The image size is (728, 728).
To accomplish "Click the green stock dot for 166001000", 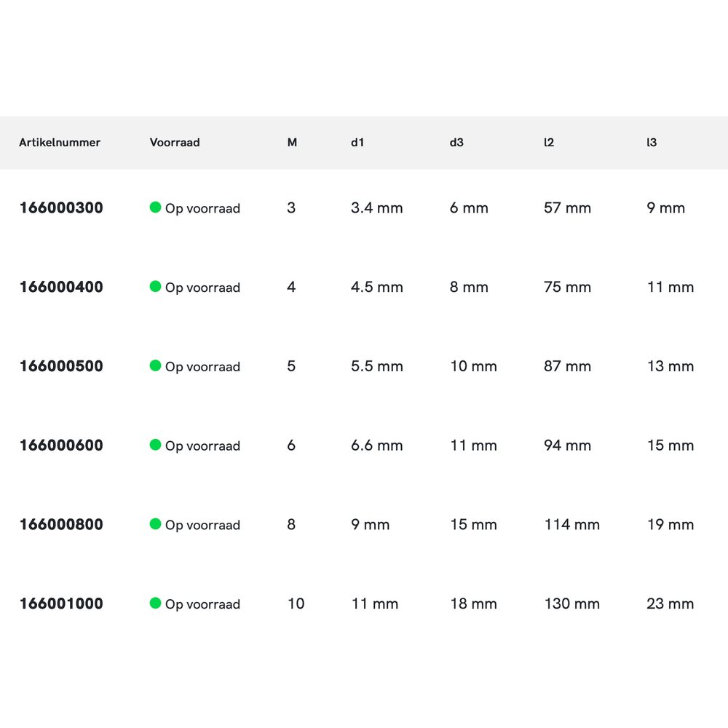I will coord(155,603).
